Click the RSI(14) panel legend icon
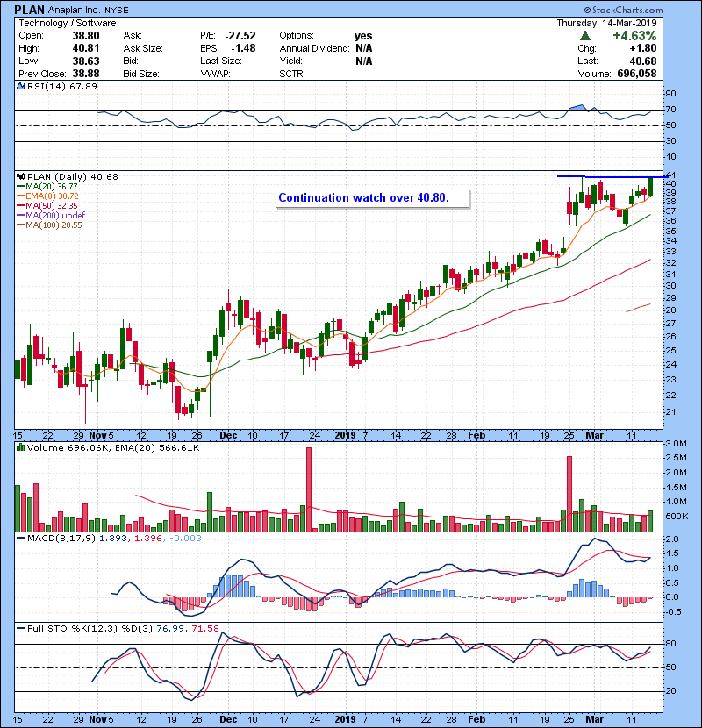This screenshot has width=702, height=728. [x=20, y=87]
